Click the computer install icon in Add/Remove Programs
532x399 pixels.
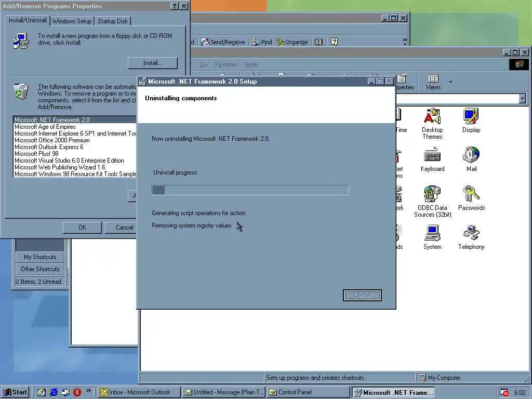pyautogui.click(x=21, y=41)
